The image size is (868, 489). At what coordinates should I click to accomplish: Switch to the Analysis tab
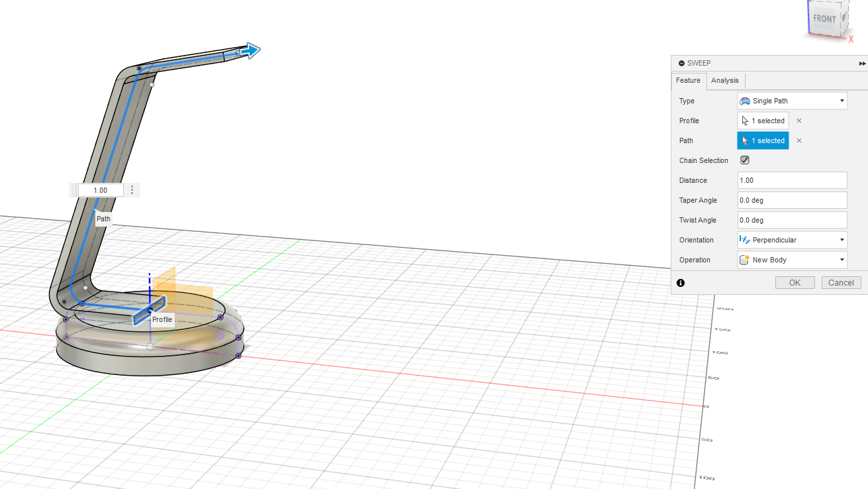(725, 80)
